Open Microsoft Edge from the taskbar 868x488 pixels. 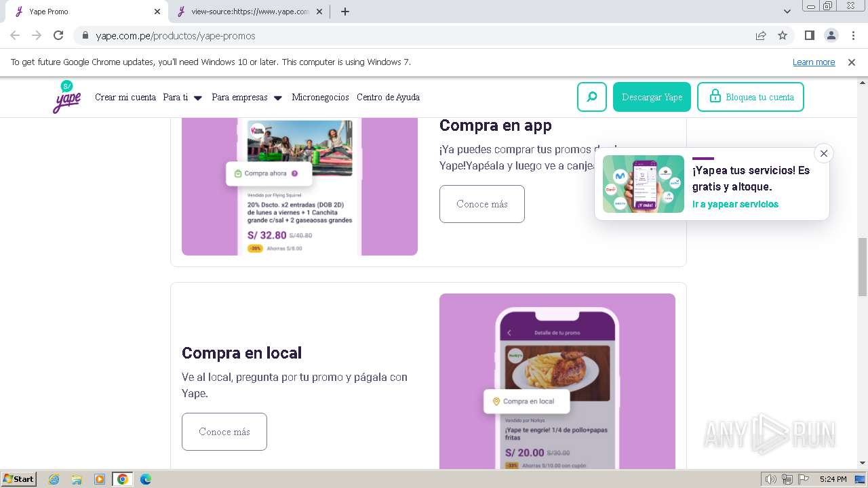point(145,479)
